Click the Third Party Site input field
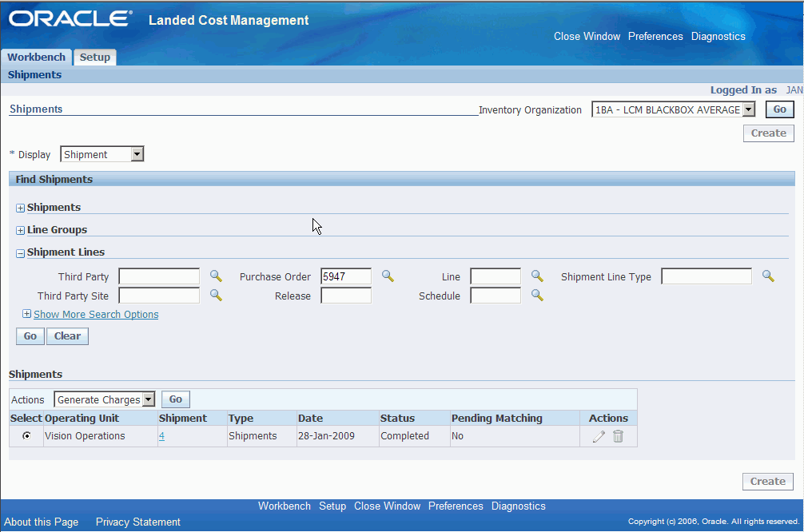The image size is (804, 532). point(159,296)
